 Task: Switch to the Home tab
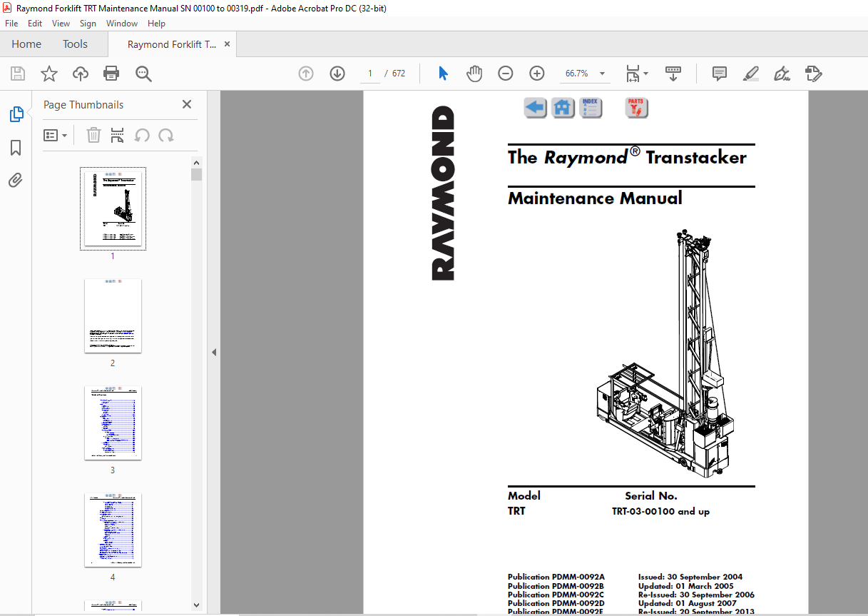[26, 44]
